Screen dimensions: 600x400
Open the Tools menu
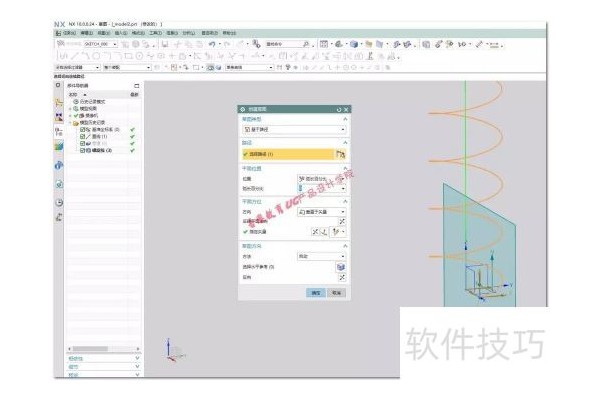(155, 33)
